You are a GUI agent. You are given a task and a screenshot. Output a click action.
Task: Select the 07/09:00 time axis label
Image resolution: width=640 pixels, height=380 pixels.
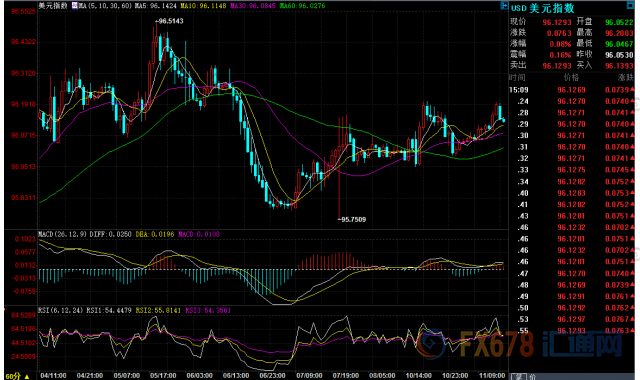tap(309, 376)
